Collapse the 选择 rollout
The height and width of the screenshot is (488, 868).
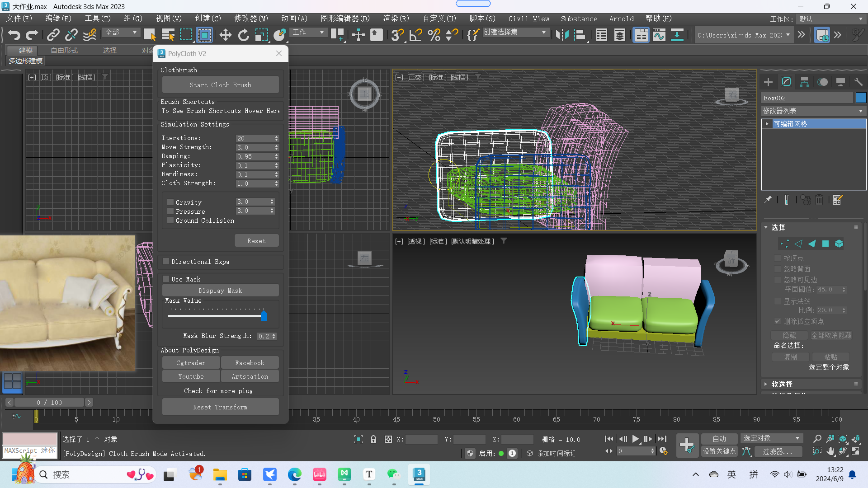pyautogui.click(x=778, y=227)
